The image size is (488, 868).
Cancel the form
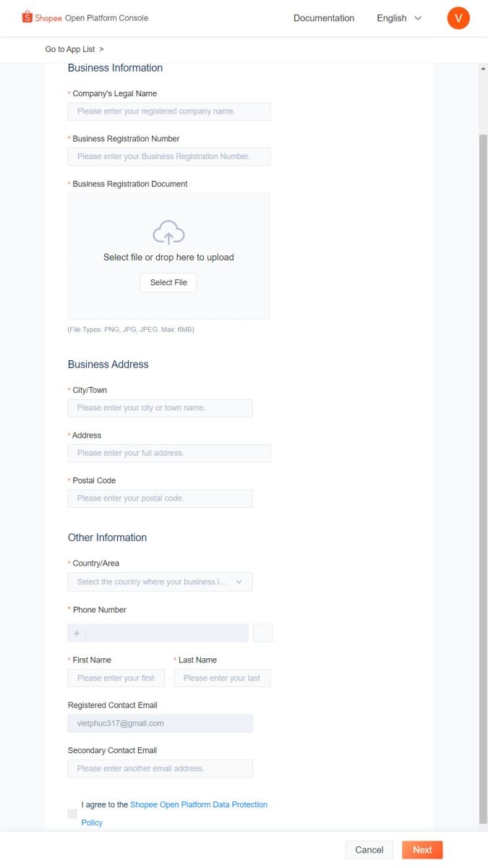coord(369,850)
